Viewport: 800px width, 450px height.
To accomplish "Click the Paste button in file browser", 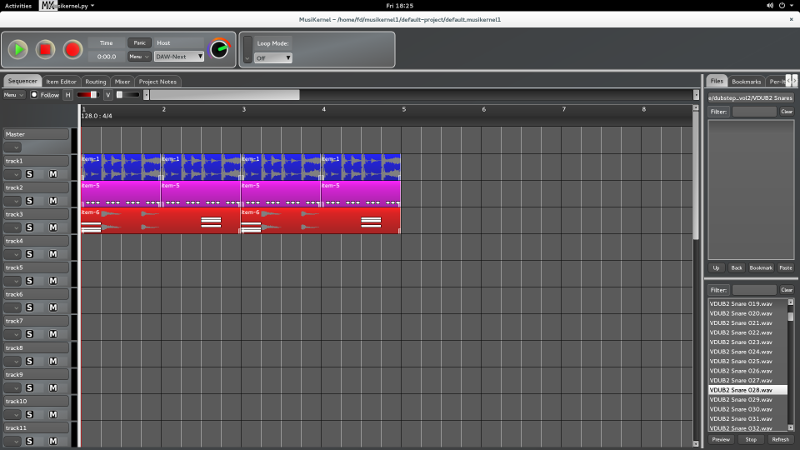I will 786,268.
